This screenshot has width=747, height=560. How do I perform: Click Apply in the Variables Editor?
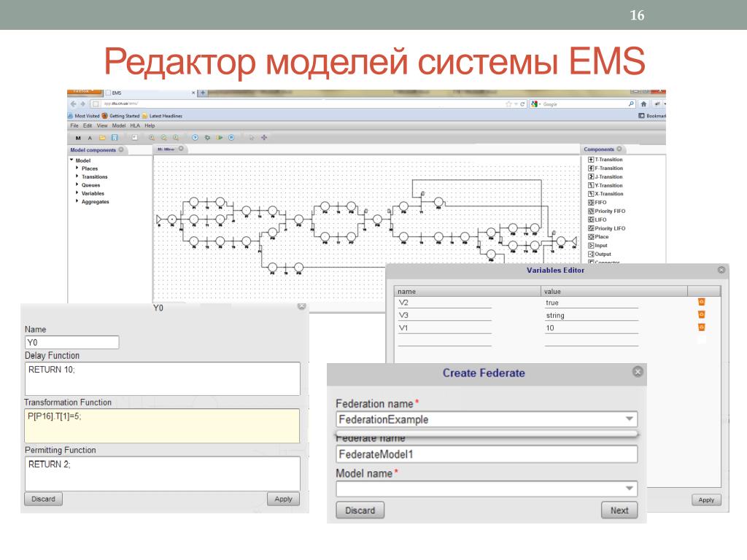click(706, 500)
